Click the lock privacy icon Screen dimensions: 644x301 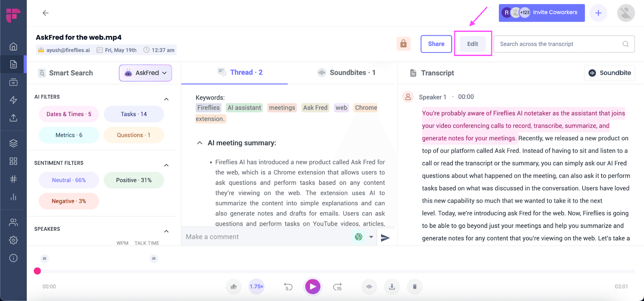pyautogui.click(x=403, y=44)
